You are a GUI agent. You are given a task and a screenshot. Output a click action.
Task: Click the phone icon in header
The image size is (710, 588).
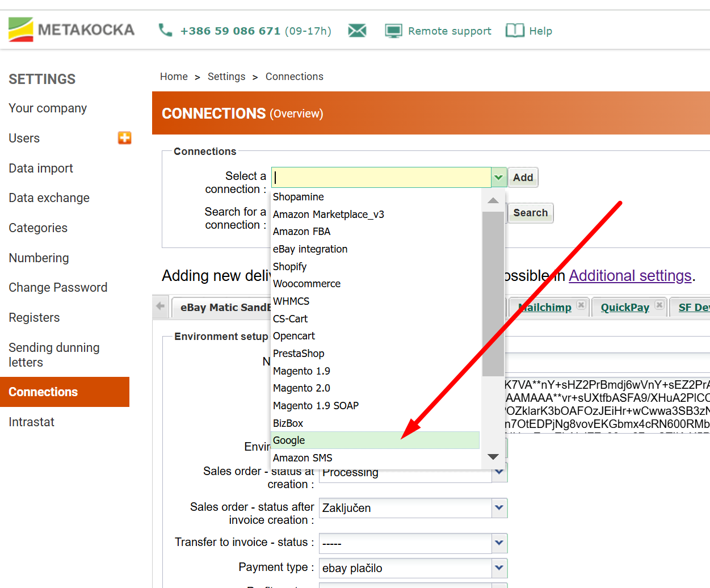[x=165, y=30]
